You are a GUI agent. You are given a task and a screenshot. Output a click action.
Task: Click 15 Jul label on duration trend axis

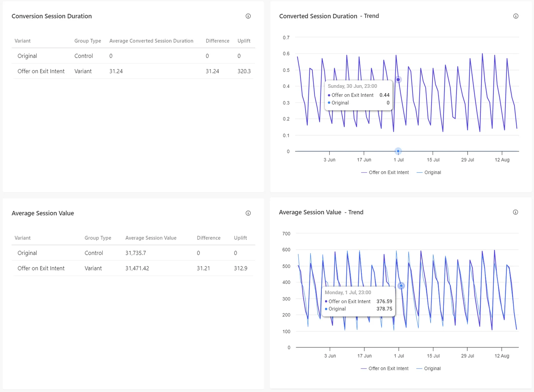coord(433,160)
